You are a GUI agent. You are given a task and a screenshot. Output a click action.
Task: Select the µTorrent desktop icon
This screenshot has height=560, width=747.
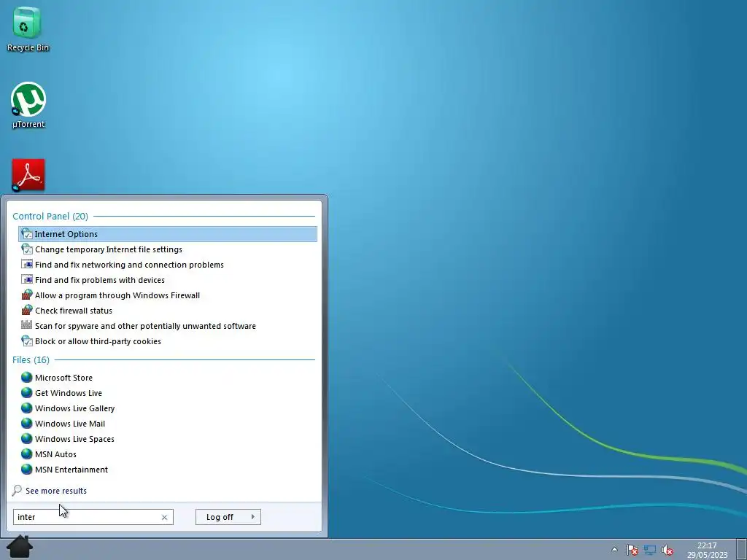pos(28,106)
